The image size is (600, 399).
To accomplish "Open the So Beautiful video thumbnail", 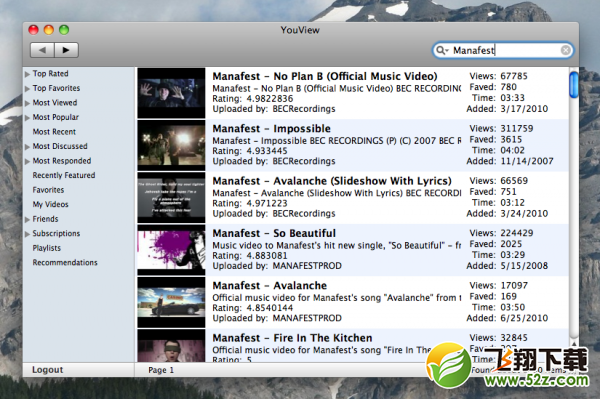I will coord(171,250).
